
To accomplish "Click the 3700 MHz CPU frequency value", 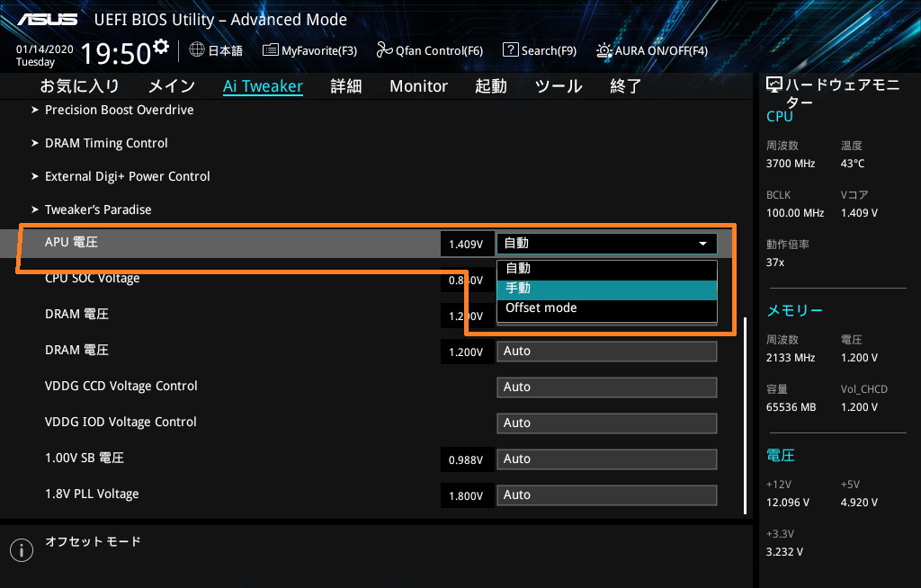I will pos(790,164).
